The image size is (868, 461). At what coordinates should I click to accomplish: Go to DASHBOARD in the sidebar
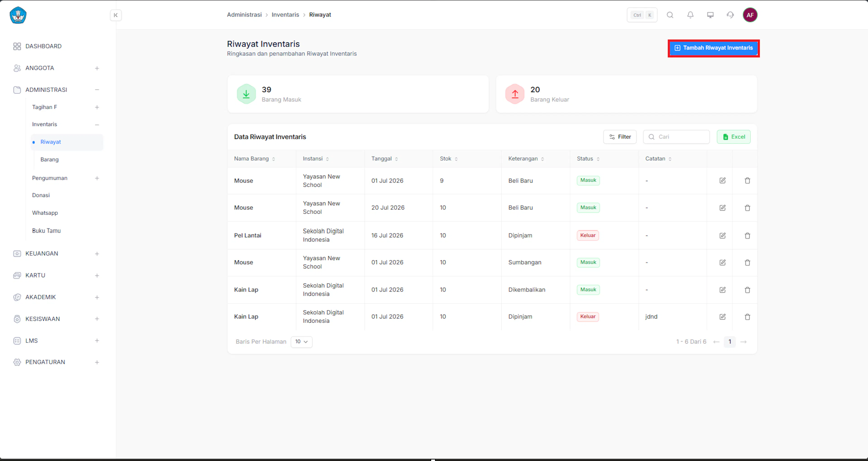coord(43,46)
